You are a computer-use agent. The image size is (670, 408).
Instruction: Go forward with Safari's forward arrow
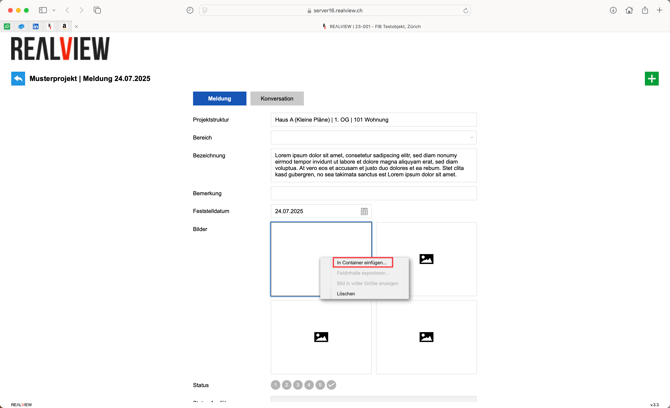click(x=81, y=10)
